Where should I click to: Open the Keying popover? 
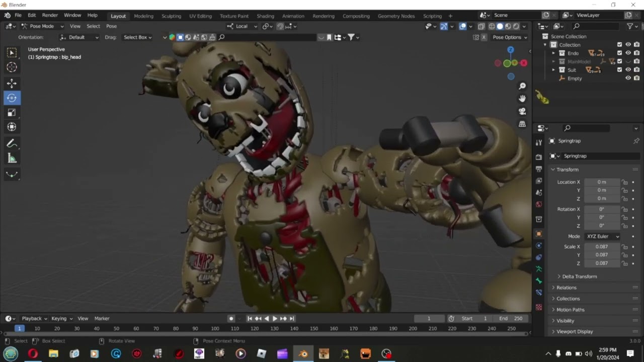click(x=61, y=318)
